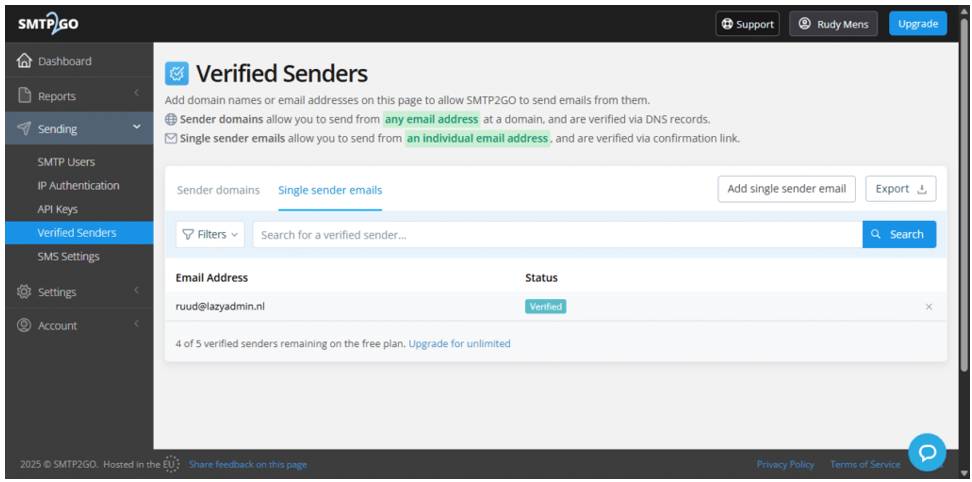The width and height of the screenshot is (972, 482).
Task: Click the Reports document icon
Action: click(24, 95)
